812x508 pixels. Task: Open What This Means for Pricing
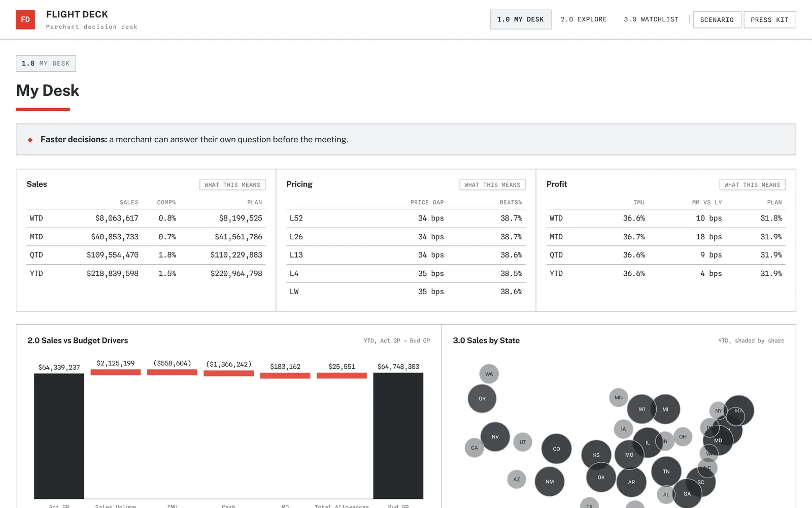point(492,185)
